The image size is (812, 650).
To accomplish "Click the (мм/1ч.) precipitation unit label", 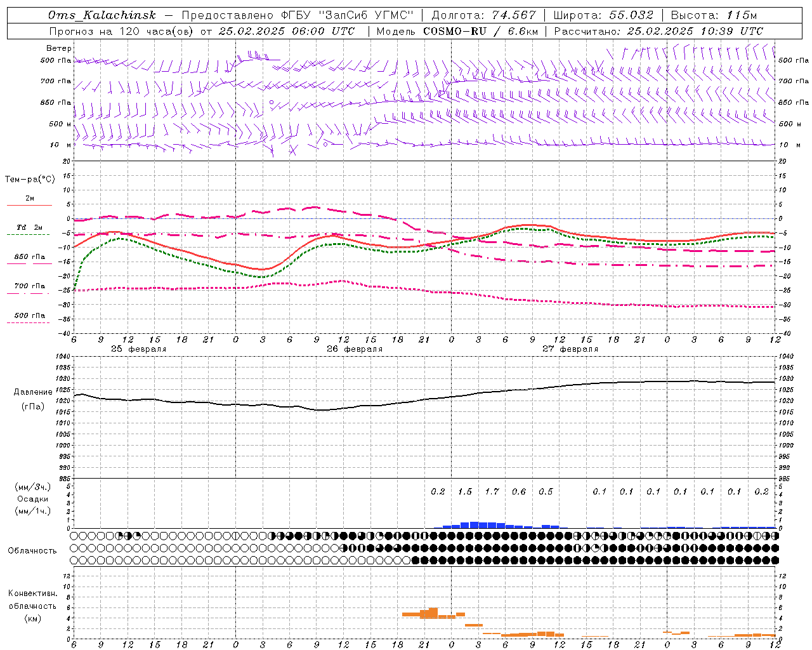I will pyautogui.click(x=34, y=511).
